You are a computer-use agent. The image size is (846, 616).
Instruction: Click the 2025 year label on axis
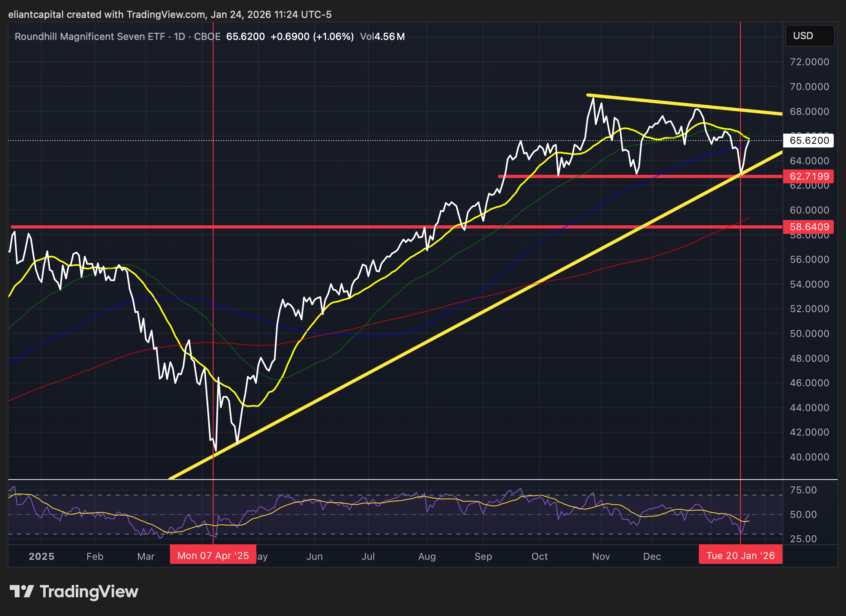click(42, 557)
